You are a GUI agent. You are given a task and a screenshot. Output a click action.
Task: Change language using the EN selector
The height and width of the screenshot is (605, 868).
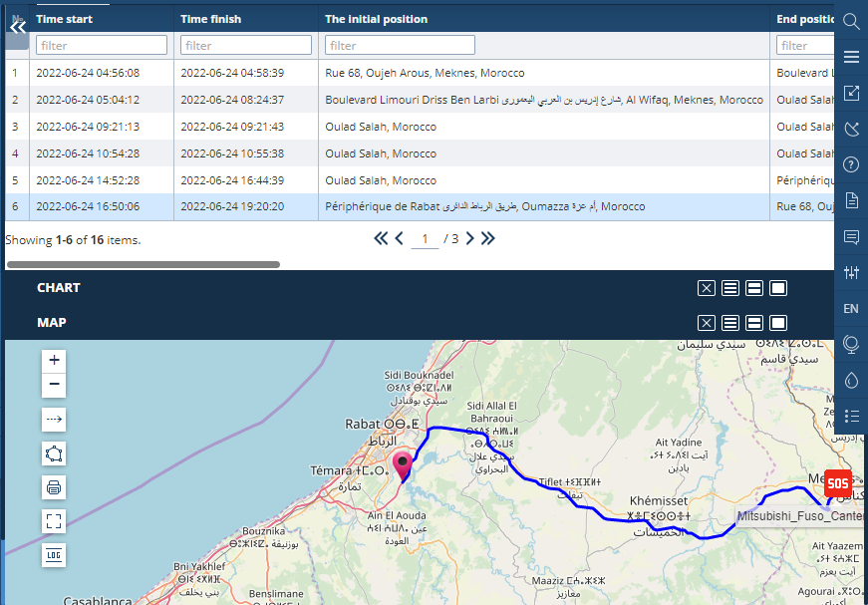coord(851,309)
